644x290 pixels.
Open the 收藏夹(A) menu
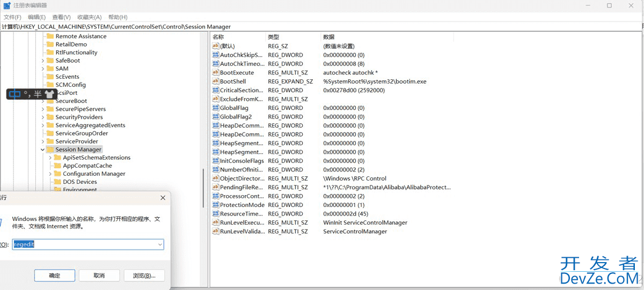point(89,17)
